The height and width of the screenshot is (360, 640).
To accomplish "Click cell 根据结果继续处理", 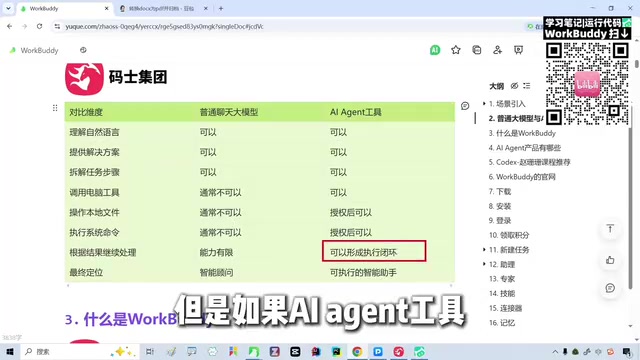I will (102, 253).
